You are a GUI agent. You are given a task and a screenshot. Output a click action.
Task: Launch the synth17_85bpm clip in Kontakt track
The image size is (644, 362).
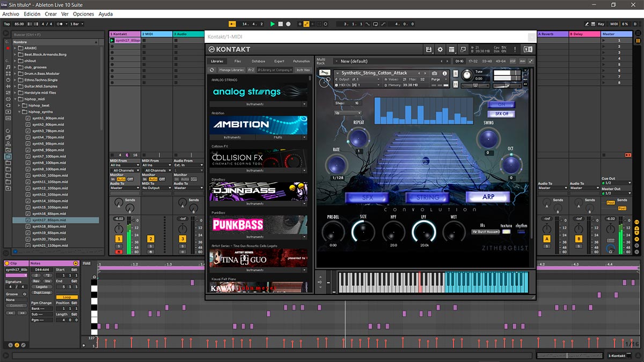click(113, 40)
